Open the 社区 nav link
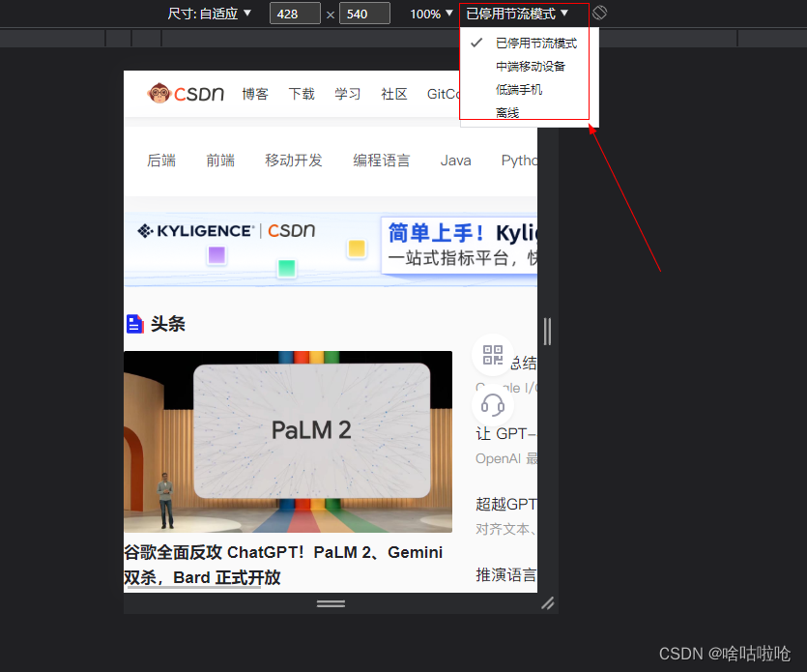 tap(394, 94)
